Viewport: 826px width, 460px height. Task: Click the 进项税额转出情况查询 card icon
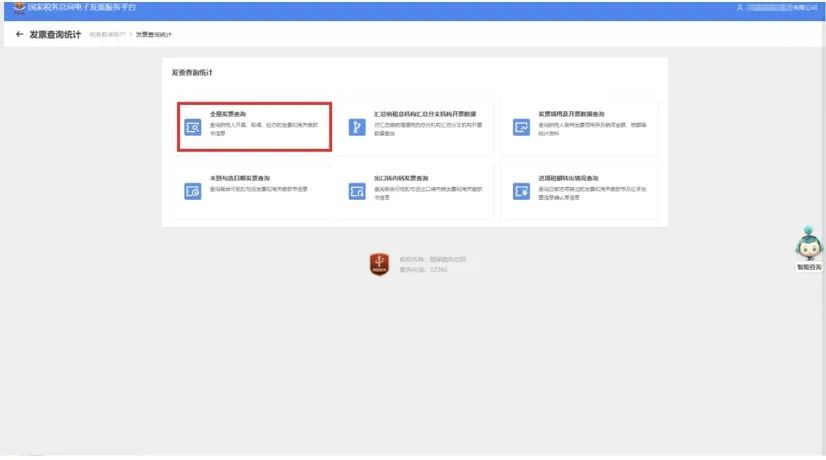point(520,190)
